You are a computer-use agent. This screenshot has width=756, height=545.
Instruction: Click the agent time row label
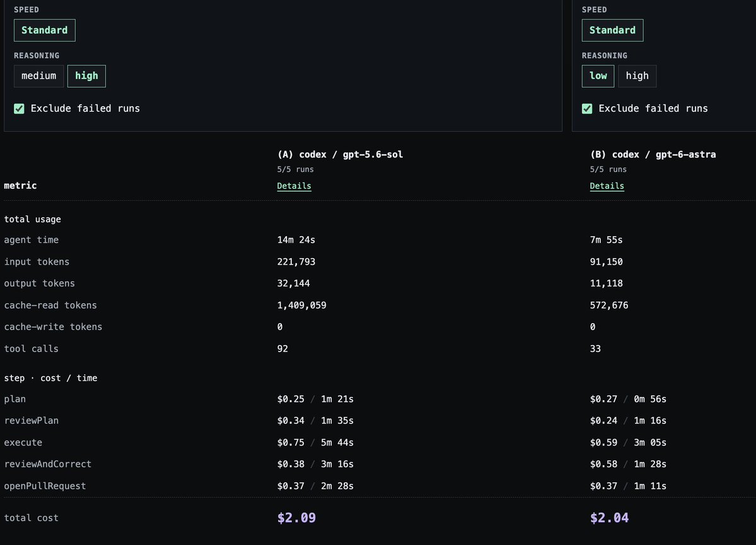pyautogui.click(x=32, y=240)
